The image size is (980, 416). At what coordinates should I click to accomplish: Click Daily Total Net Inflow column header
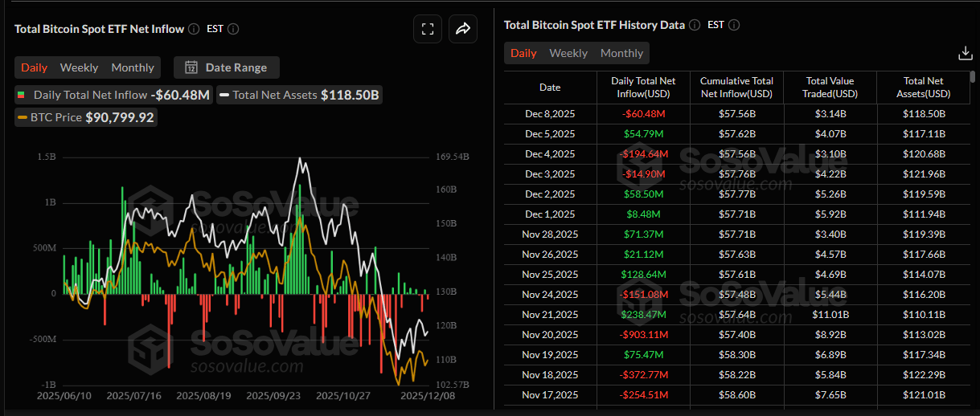coord(643,88)
